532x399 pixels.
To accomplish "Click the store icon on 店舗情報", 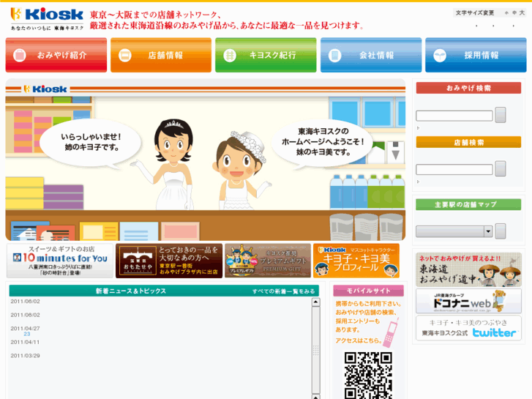I will pyautogui.click(x=125, y=56).
